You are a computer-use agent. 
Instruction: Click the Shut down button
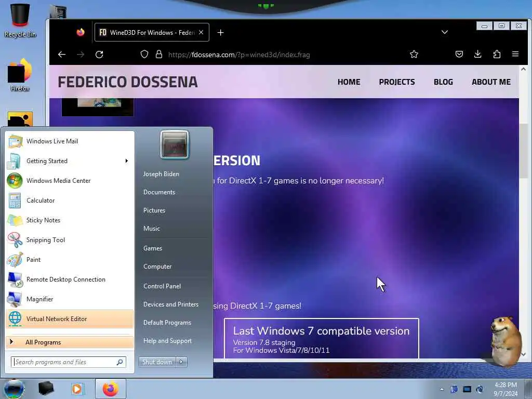157,362
